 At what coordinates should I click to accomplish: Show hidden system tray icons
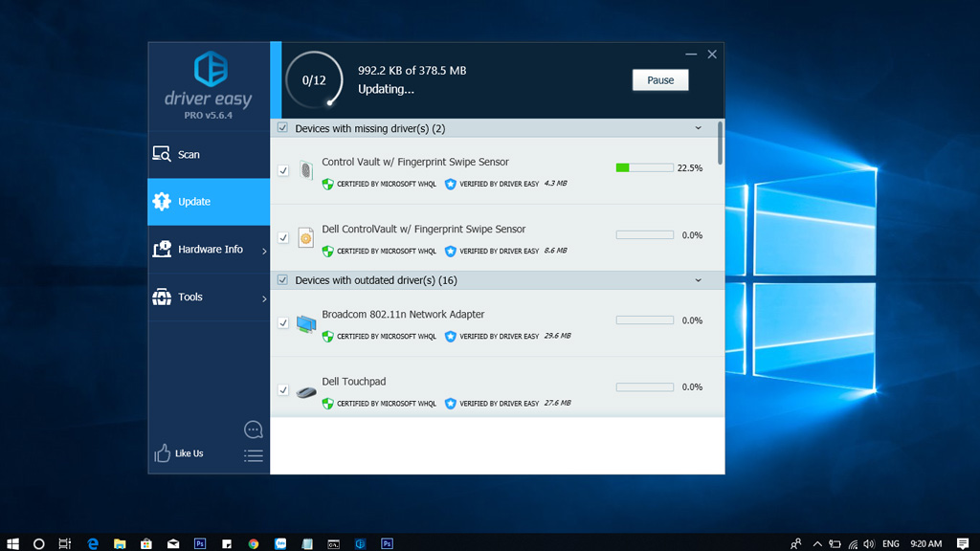tap(817, 543)
